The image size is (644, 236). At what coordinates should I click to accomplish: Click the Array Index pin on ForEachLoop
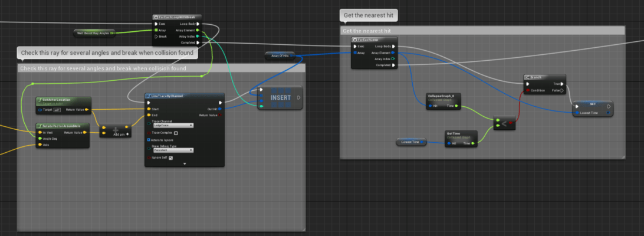pos(393,59)
